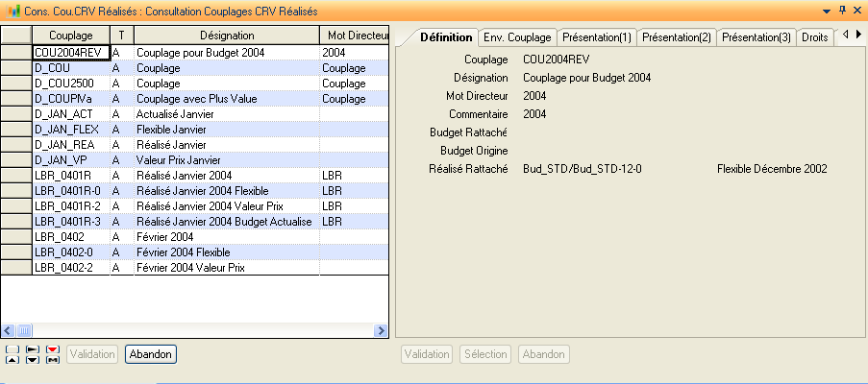Click the up-arrow icon below the grid
Viewport: 868px width, 384px height.
tap(11, 360)
